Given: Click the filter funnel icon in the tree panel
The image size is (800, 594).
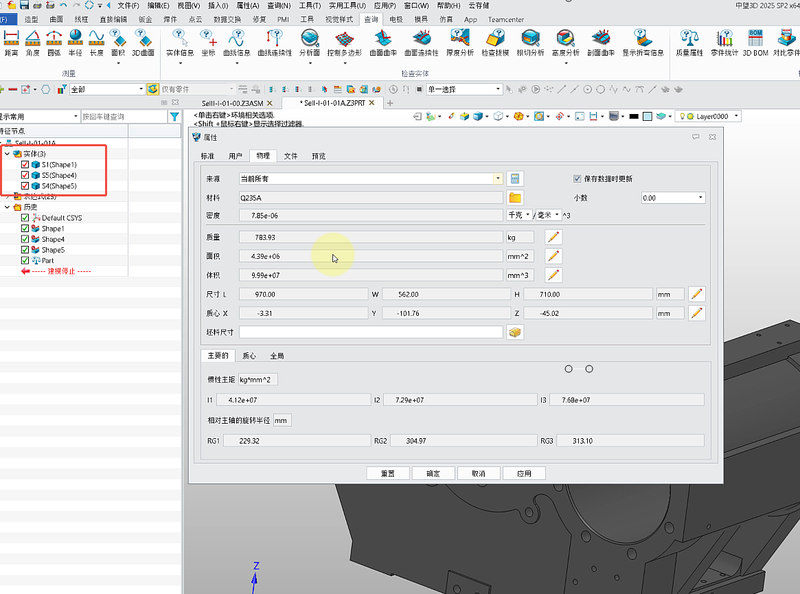Looking at the screenshot, I should click(173, 117).
